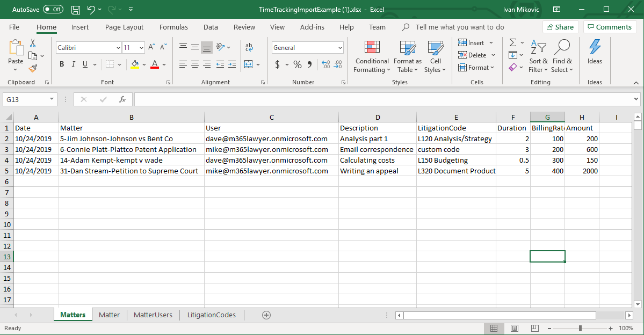Click the Percent Style icon

297,64
